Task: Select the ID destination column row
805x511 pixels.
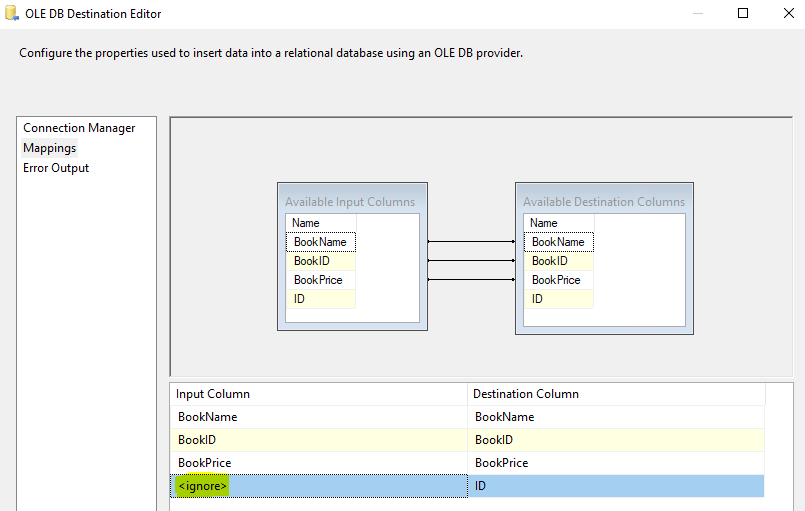Action: coord(614,486)
